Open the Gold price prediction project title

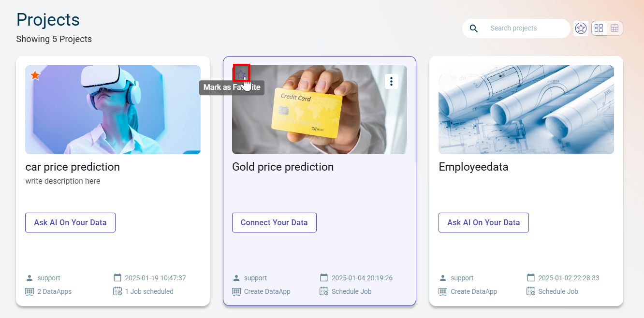coord(283,167)
